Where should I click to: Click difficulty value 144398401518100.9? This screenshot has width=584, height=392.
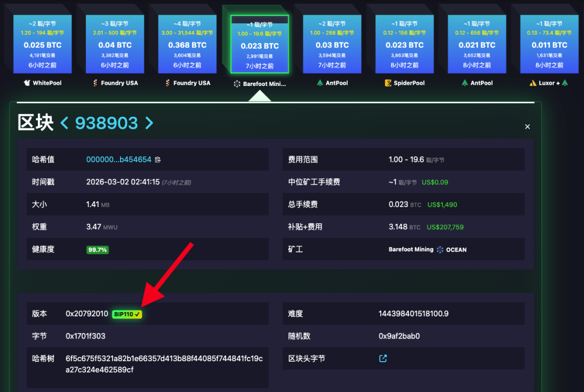click(x=414, y=314)
